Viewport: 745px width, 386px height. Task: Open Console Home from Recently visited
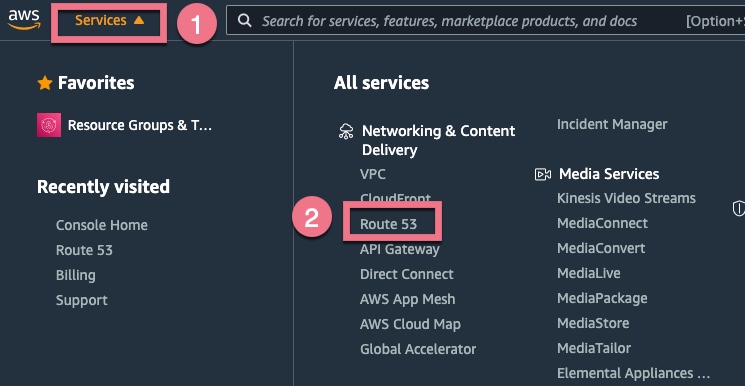coord(102,225)
